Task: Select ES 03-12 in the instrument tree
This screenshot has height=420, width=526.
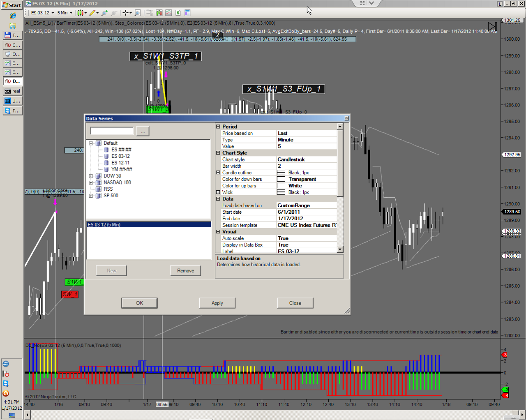Action: point(120,156)
